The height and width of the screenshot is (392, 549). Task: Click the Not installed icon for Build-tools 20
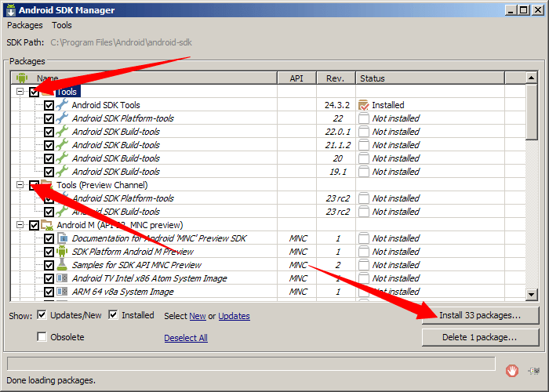363,158
